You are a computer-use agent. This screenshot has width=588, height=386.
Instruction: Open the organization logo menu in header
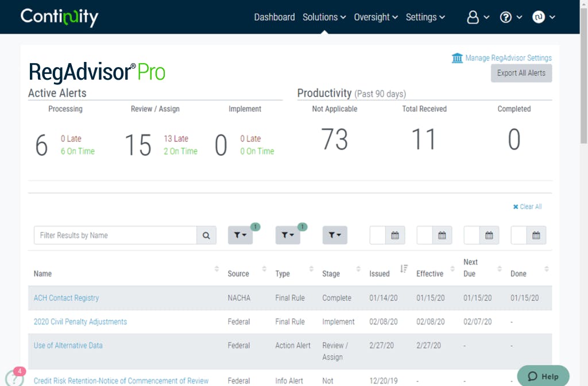[x=543, y=17]
